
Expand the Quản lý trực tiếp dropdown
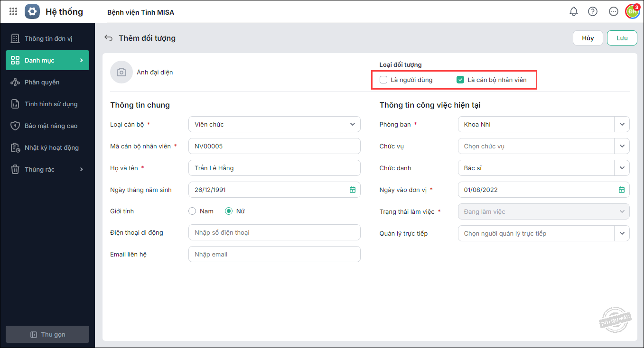(622, 233)
